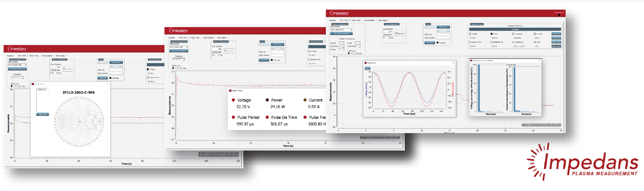Viewport: 644px width, 191px height.
Task: Click the brown Current indicator in Meter View
Action: tap(305, 100)
